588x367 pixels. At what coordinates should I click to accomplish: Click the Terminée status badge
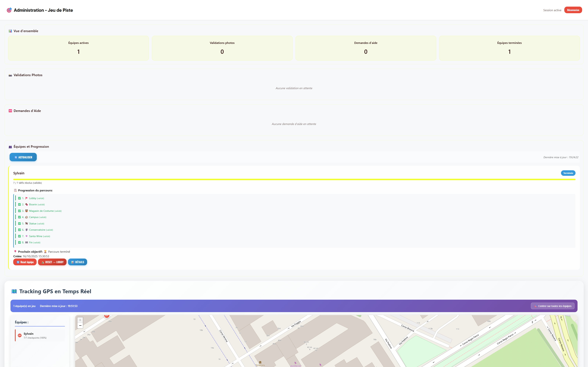pyautogui.click(x=568, y=173)
